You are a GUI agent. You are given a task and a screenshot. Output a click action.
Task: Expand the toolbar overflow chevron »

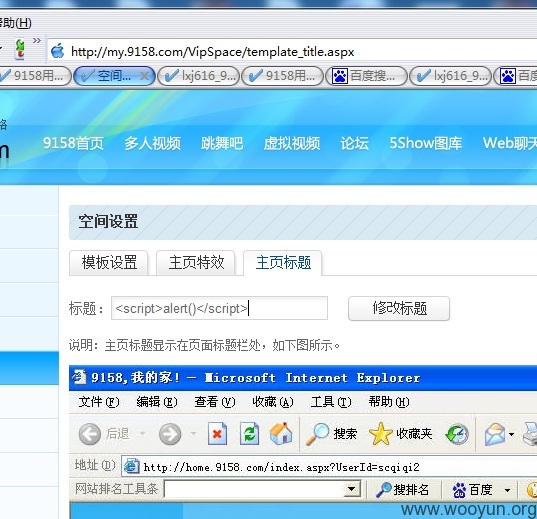[x=36, y=41]
